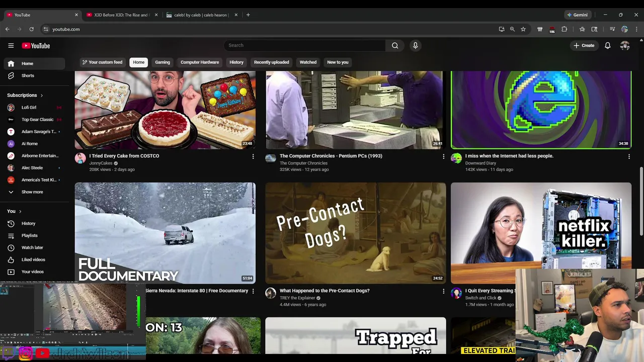
Task: Select the Recently uploaded chip
Action: (271, 62)
